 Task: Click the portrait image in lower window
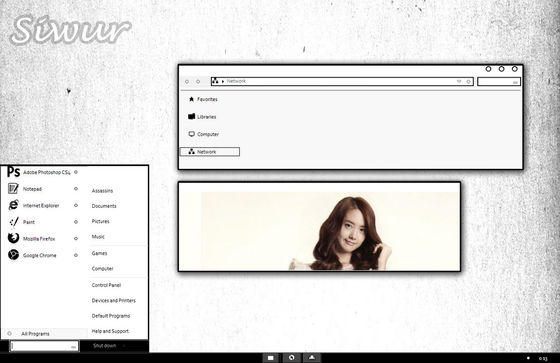[x=320, y=231]
